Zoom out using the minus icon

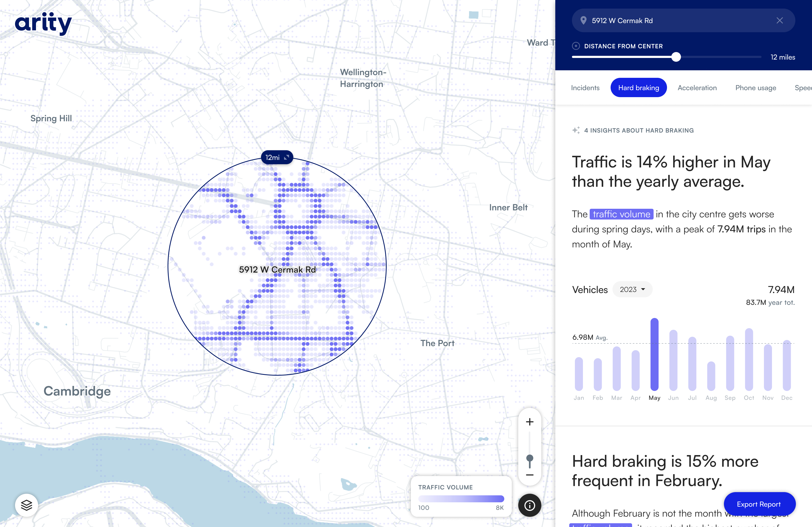(x=529, y=475)
